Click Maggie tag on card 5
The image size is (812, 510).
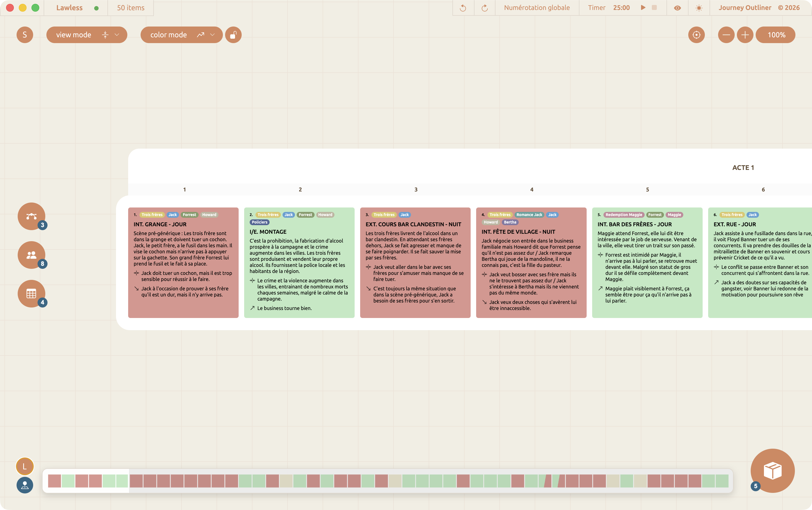(674, 214)
